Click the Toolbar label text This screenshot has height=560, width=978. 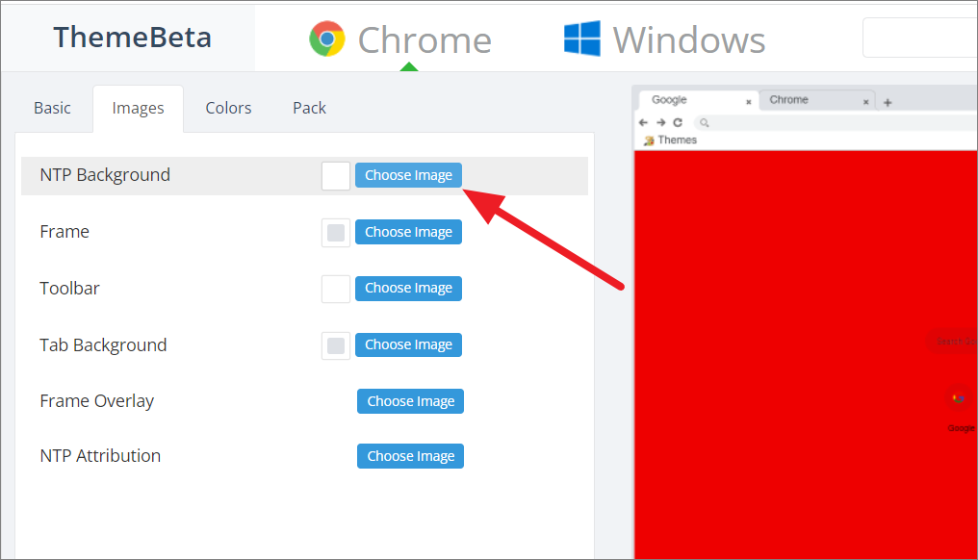pos(70,289)
